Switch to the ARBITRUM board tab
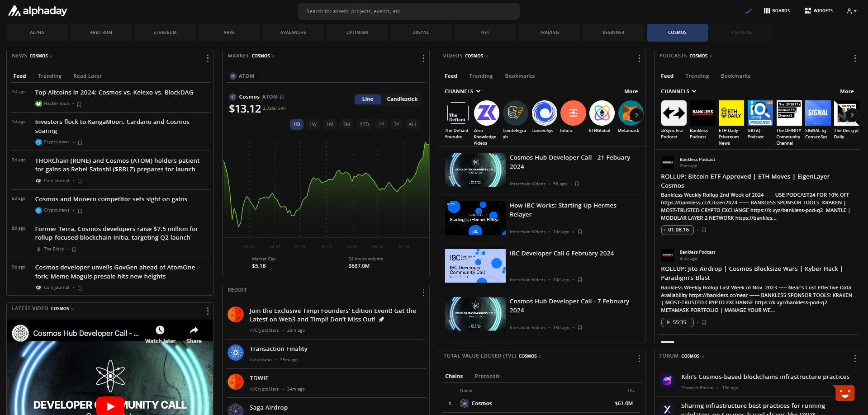Image resolution: width=868 pixels, height=415 pixels. pyautogui.click(x=101, y=33)
